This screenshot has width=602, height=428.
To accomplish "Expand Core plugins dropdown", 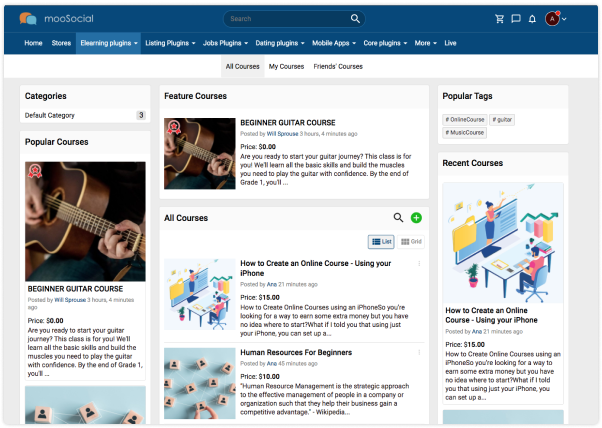I will click(385, 43).
